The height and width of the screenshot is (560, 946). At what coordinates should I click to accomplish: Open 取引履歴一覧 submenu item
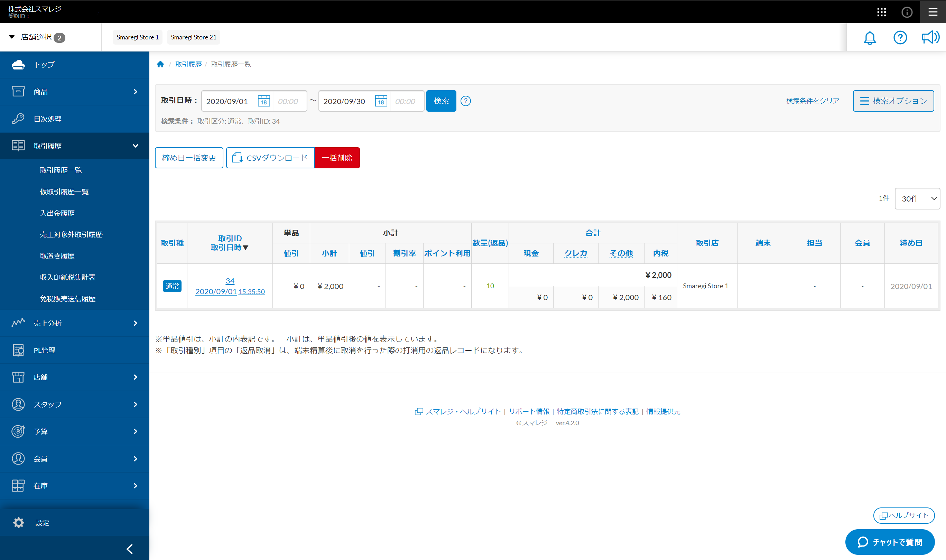pyautogui.click(x=61, y=170)
